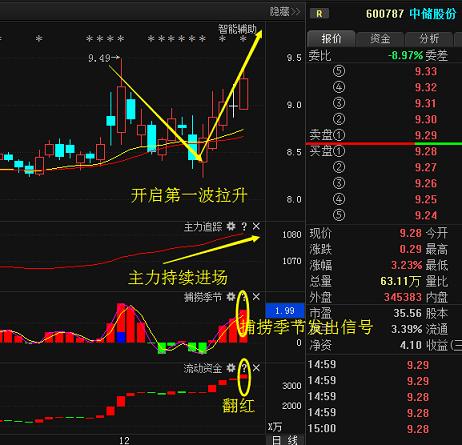Click circled 5 buy-level icon at 9.24

tap(339, 215)
